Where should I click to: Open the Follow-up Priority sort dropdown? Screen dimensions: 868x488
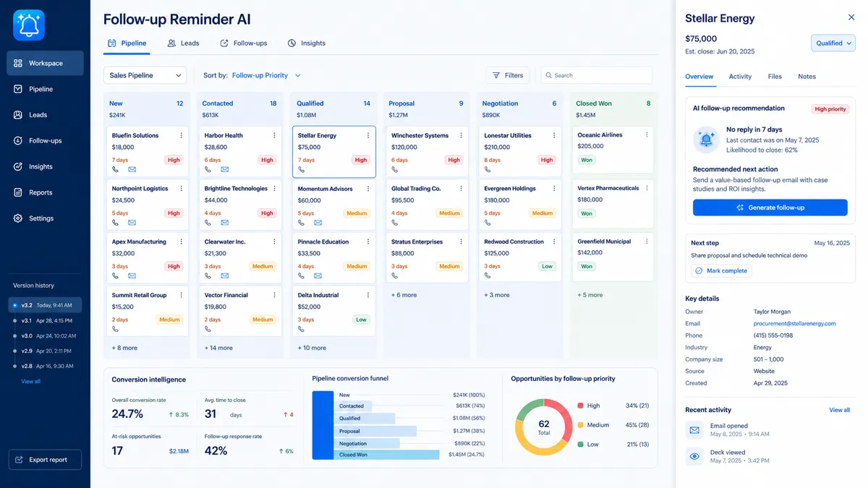(x=266, y=75)
